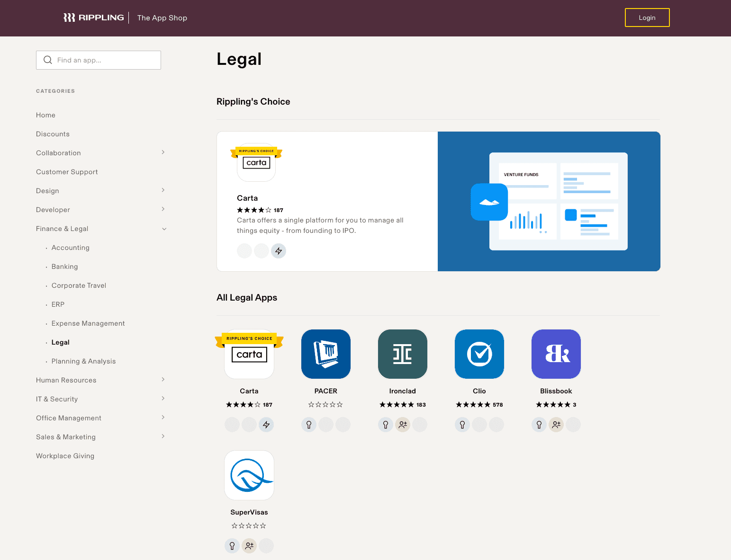Click The App Shop header link
Screen dimensions: 731x560
pyautogui.click(x=162, y=18)
